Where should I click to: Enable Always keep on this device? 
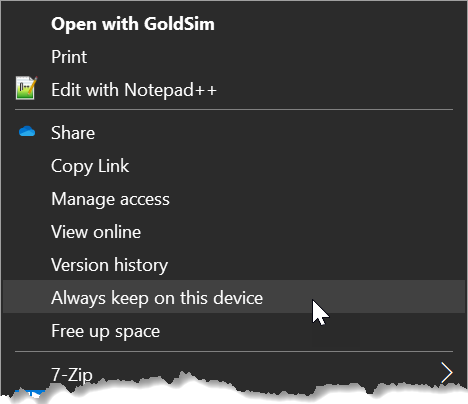click(x=233, y=297)
